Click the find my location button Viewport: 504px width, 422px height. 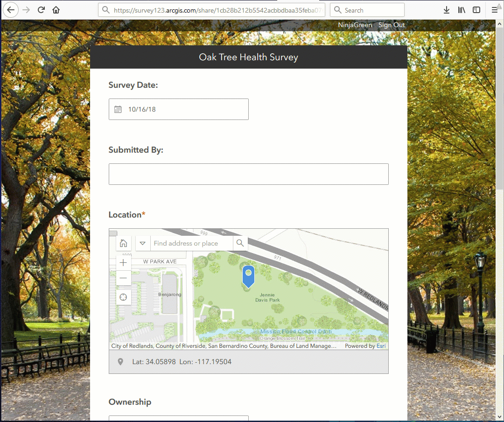[123, 297]
